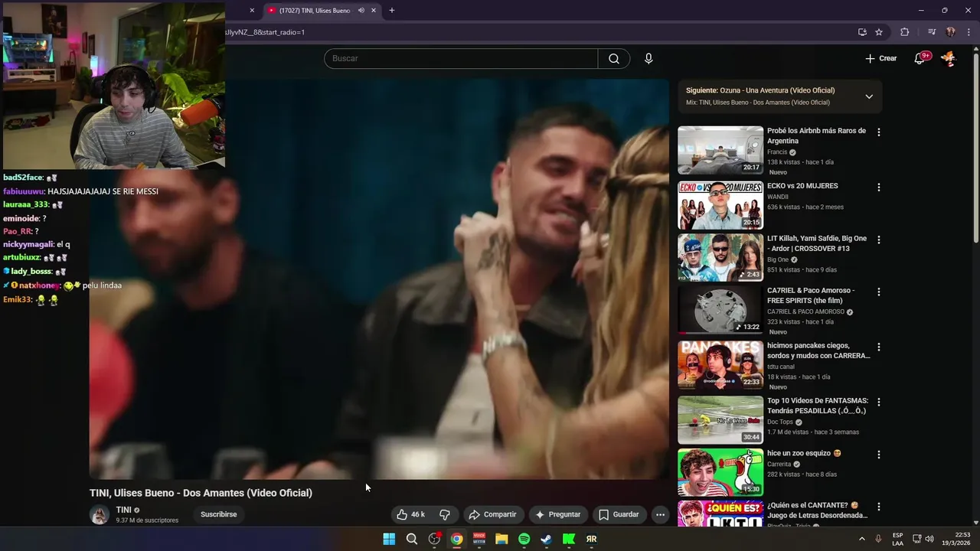
Task: Open options for 'hice un zoo esquizo' video
Action: coord(878,455)
